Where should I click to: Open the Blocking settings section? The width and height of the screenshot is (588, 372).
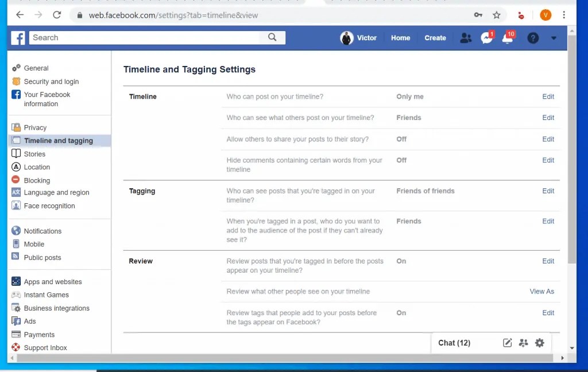click(x=36, y=180)
